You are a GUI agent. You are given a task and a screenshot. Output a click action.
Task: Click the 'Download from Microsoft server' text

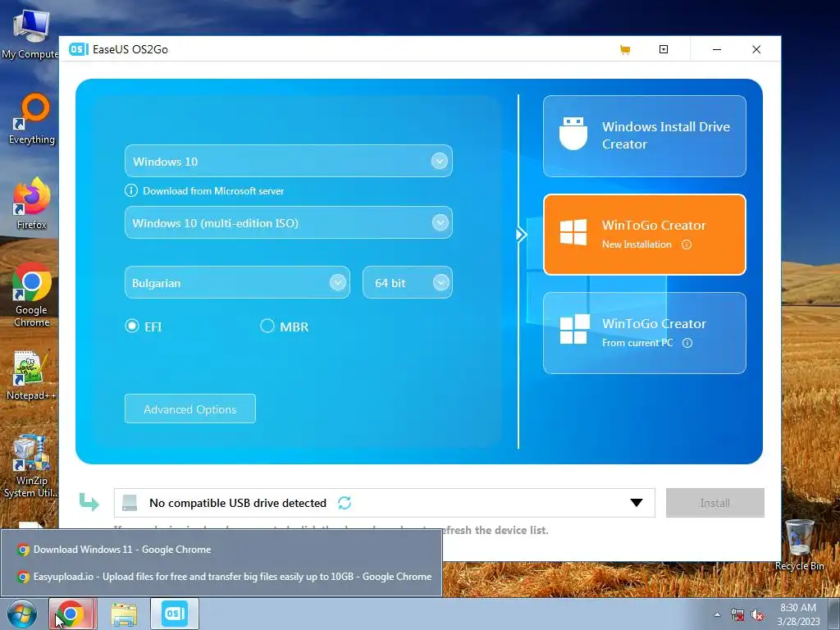click(213, 190)
